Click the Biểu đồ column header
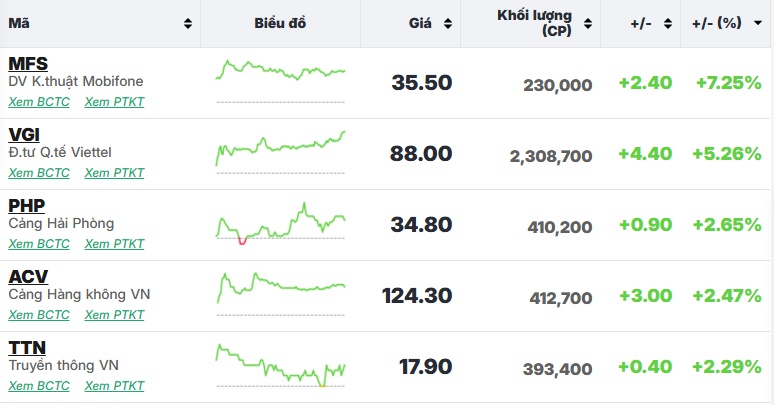Screen dimensions: 774x405 [280, 23]
